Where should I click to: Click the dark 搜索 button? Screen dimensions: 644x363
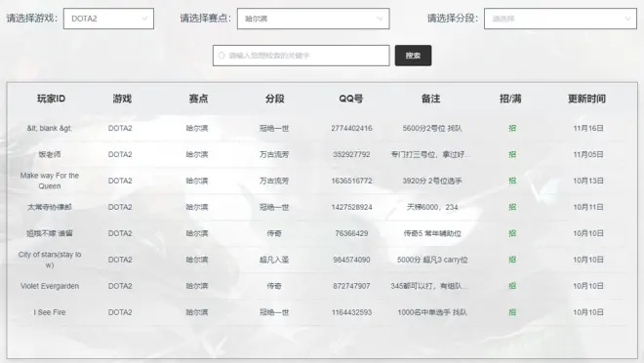click(x=413, y=56)
